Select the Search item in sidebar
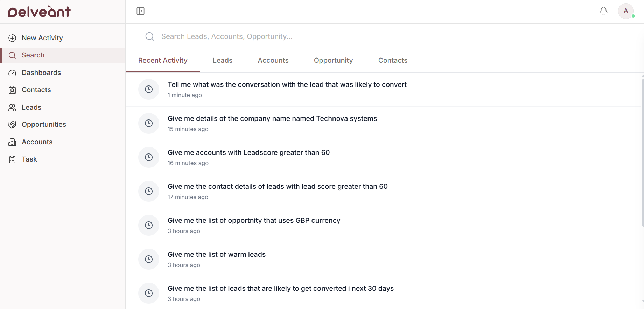This screenshot has width=644, height=309. [x=33, y=55]
